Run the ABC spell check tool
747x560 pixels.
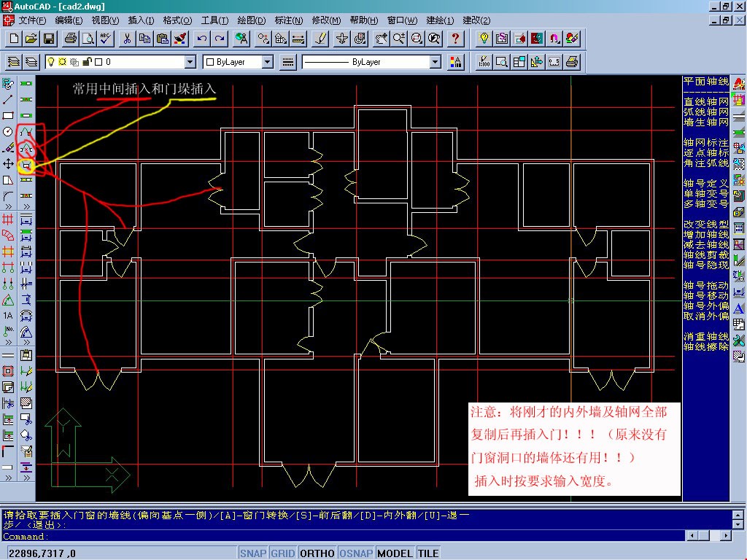pos(106,39)
